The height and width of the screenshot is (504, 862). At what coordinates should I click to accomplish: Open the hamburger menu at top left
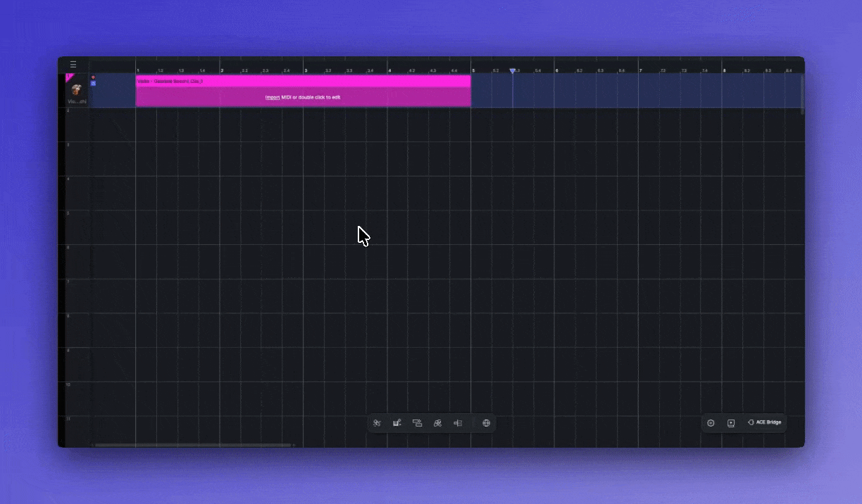point(73,65)
